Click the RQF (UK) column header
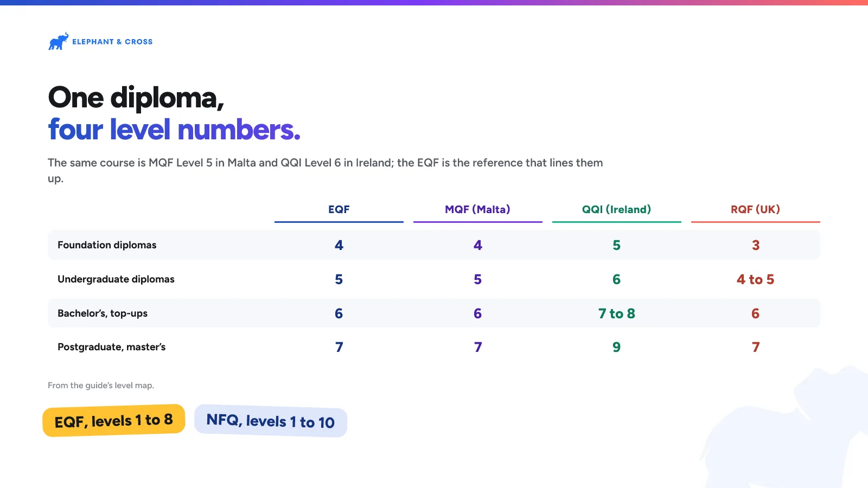This screenshot has height=488, width=868. (x=756, y=209)
